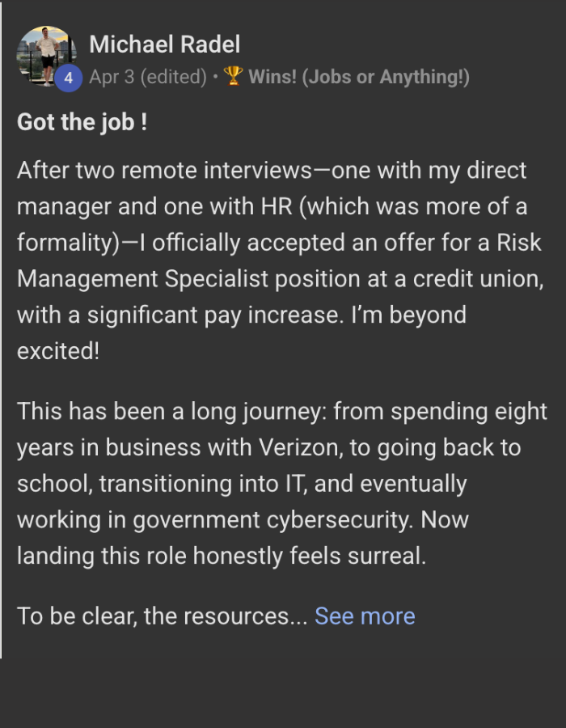Open the 'Got the job !' post title
The image size is (566, 728).
pyautogui.click(x=82, y=122)
